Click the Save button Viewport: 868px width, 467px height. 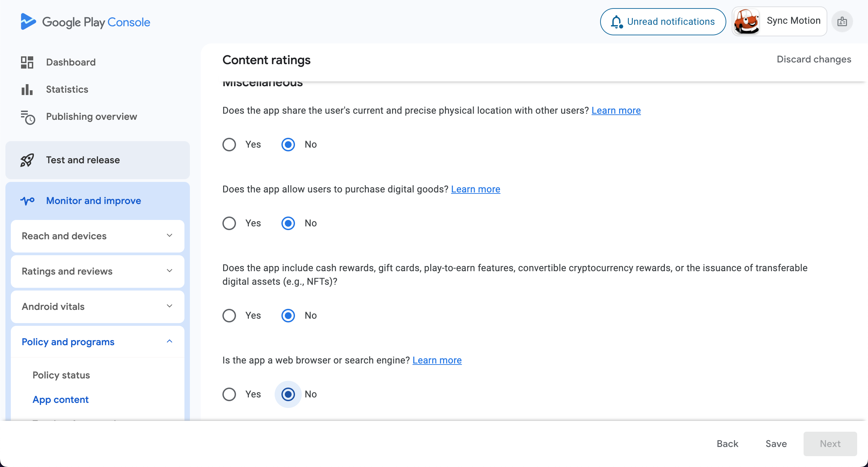tap(776, 444)
